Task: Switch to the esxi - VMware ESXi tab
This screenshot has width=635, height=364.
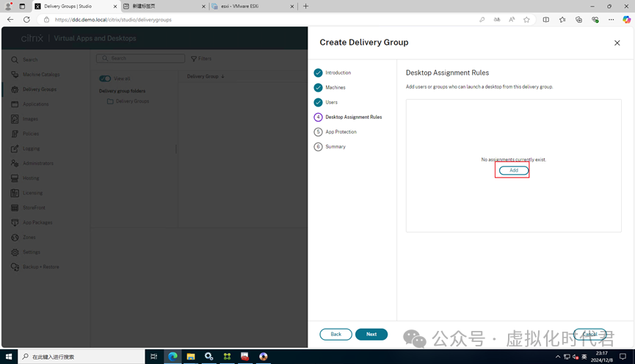Action: 253,7
